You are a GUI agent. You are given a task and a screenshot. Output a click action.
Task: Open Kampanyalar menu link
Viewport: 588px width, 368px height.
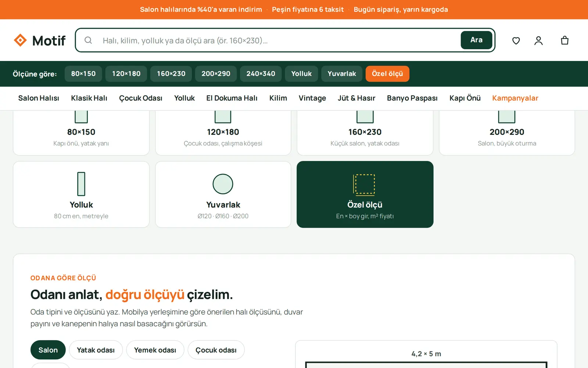pos(515,98)
